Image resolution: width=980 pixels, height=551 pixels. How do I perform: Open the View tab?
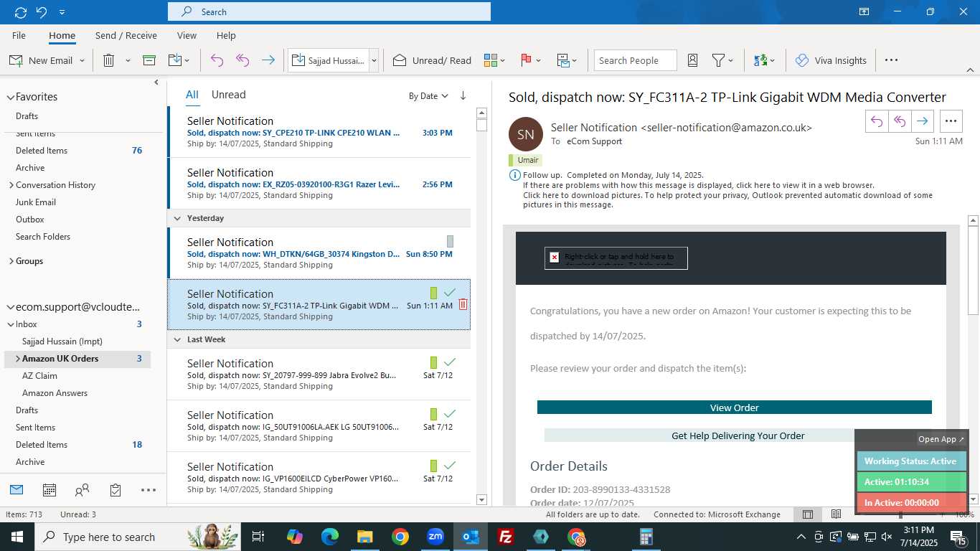click(x=187, y=35)
